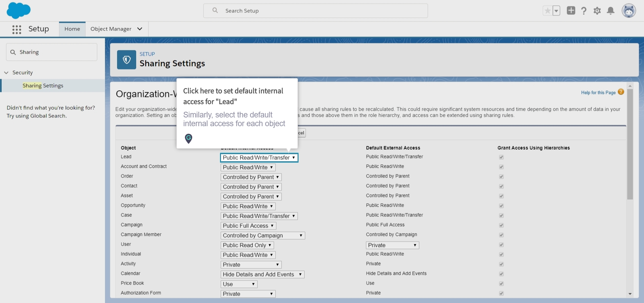Image resolution: width=644 pixels, height=303 pixels.
Task: Toggle Grant Access checkbox for Lead
Action: coord(501,157)
